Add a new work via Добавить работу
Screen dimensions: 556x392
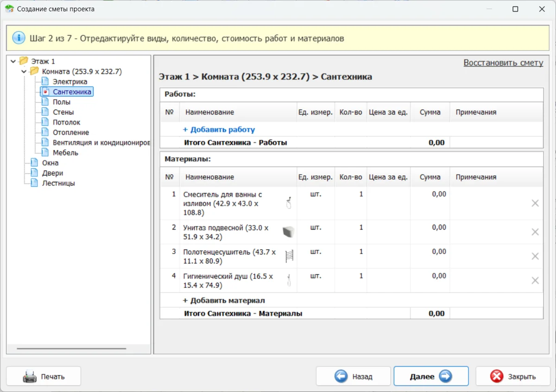(x=219, y=130)
